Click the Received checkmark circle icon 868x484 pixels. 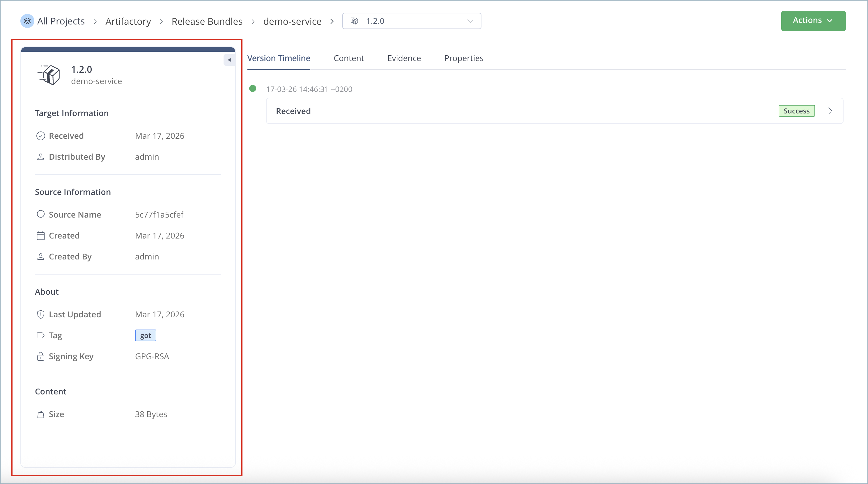point(40,136)
